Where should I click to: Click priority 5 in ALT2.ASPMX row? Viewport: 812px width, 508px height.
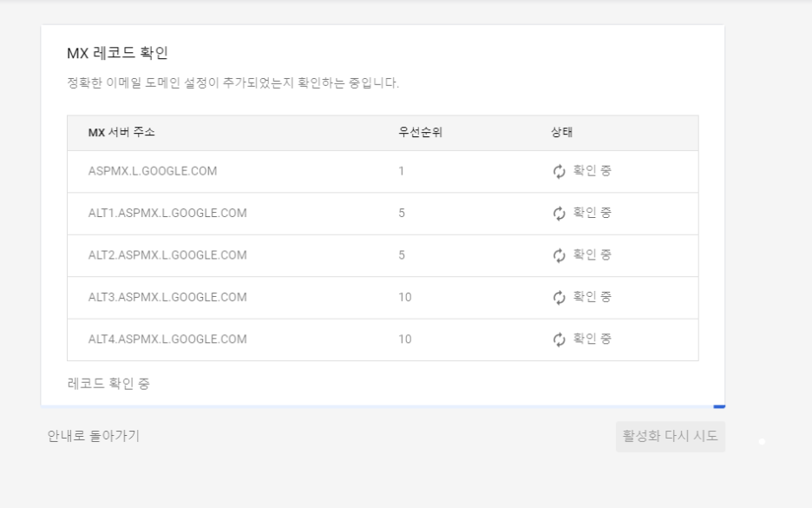[x=402, y=255]
